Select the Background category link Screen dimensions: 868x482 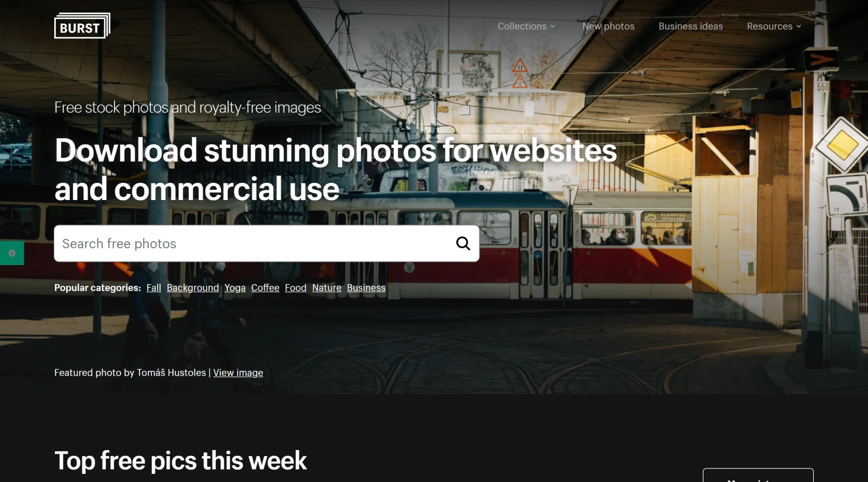coord(193,288)
